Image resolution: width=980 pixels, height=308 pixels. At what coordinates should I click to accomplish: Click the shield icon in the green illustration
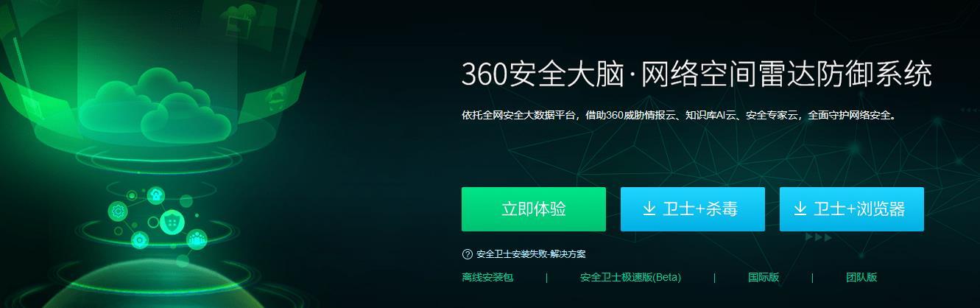[172, 220]
